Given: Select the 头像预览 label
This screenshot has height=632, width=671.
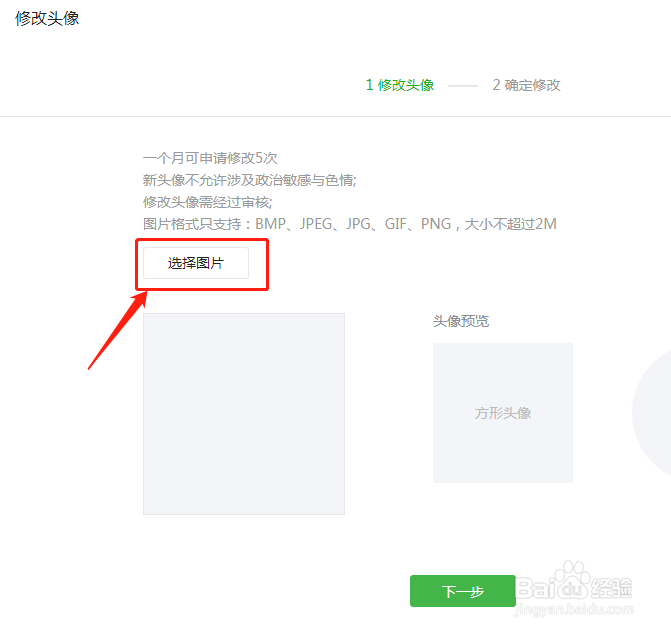Looking at the screenshot, I should point(461,321).
